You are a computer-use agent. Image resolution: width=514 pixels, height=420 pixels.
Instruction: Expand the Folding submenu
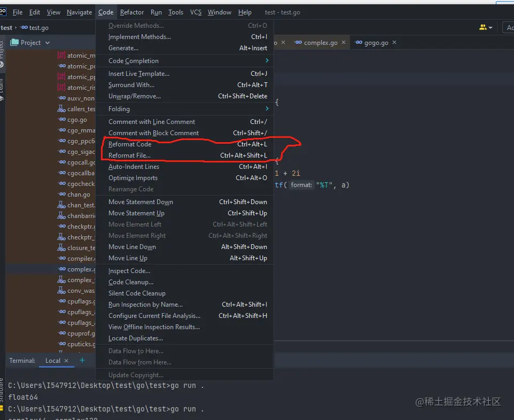pyautogui.click(x=185, y=109)
